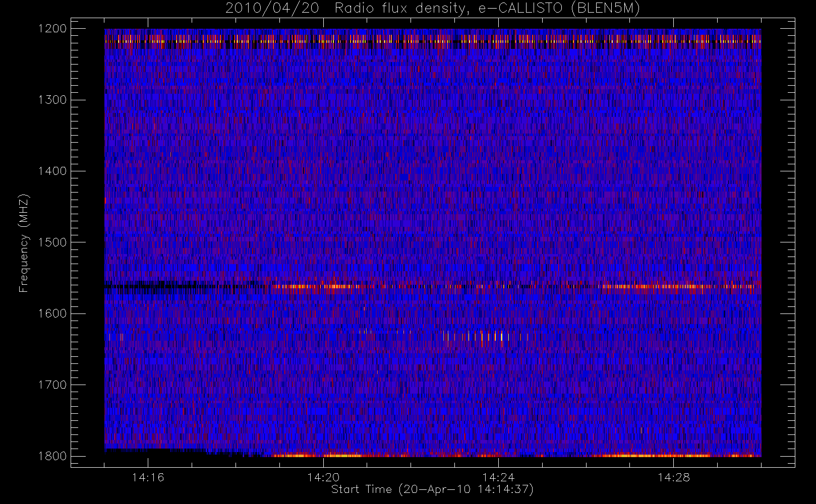Click the '1500' frequency axis label
816x504 pixels.
click(x=52, y=242)
